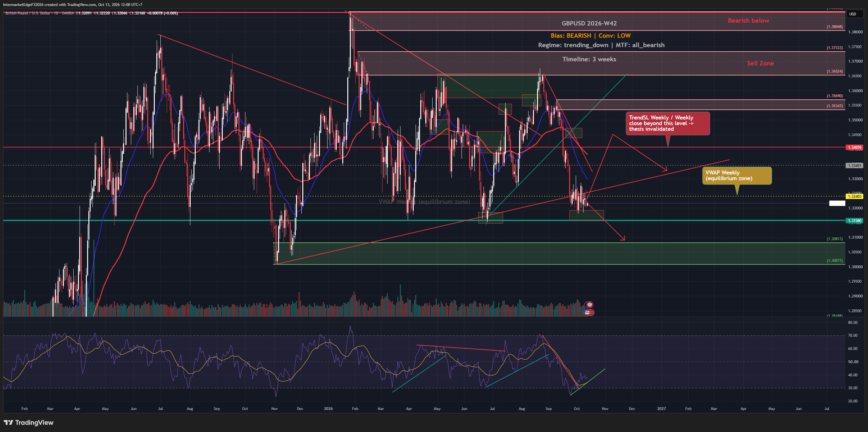Select the 'Bias: BEARISH | Conv: LOW' text

click(591, 36)
